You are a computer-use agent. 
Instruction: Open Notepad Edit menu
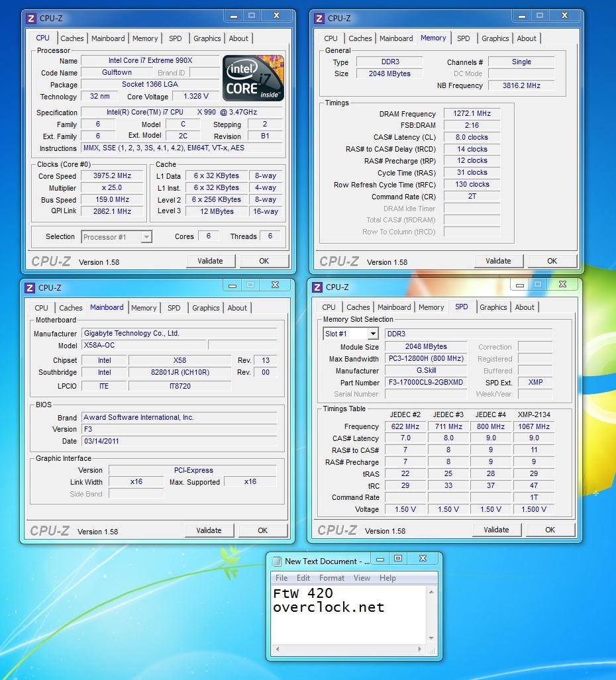pos(303,578)
